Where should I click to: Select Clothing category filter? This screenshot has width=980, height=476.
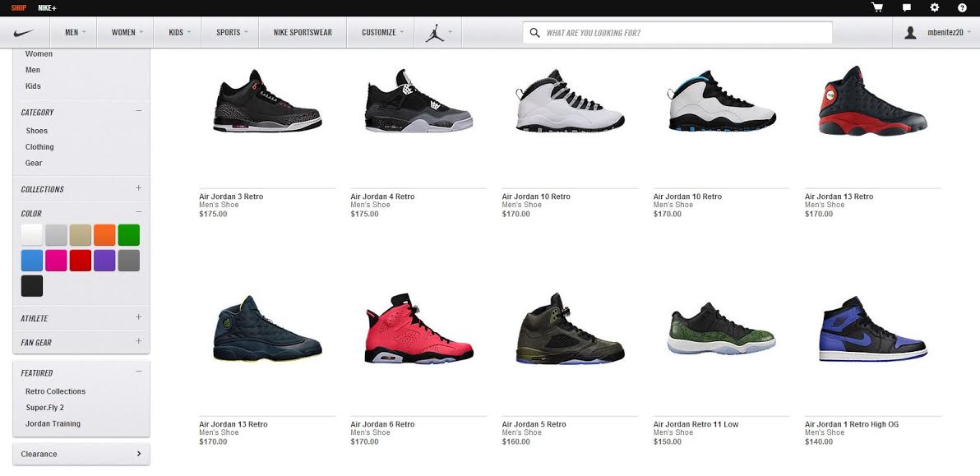[x=39, y=147]
